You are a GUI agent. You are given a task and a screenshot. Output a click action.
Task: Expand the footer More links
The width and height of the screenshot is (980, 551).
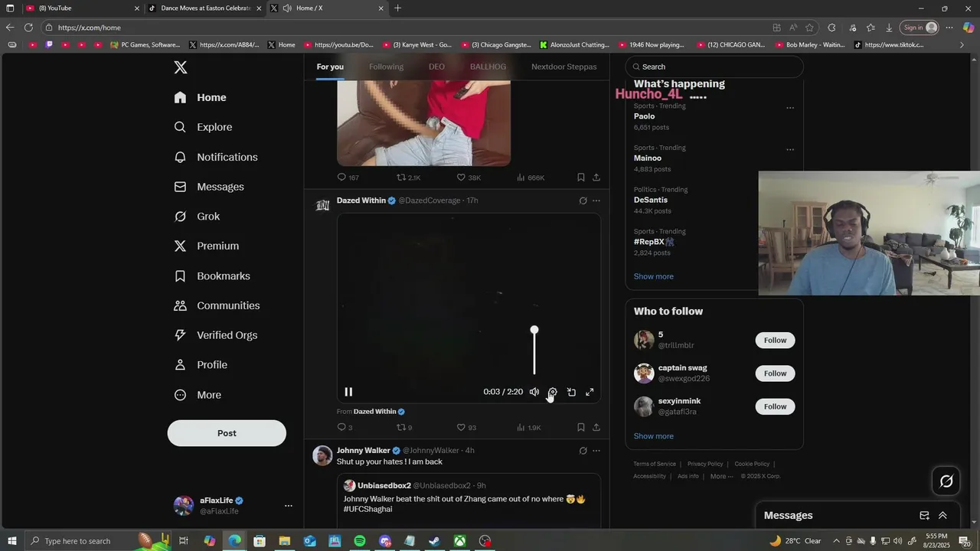[721, 476]
